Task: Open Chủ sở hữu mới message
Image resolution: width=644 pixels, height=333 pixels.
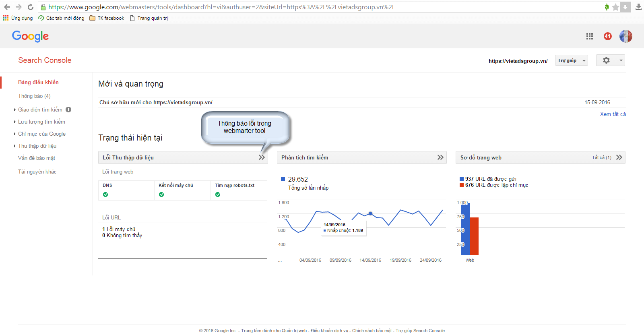Action: click(x=156, y=102)
